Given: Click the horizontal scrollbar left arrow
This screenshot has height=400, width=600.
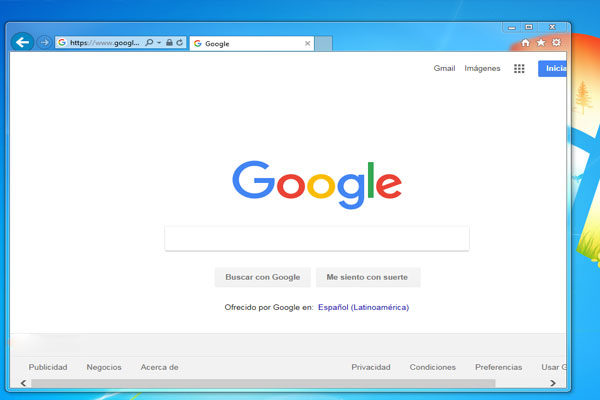Looking at the screenshot, I should 24,383.
